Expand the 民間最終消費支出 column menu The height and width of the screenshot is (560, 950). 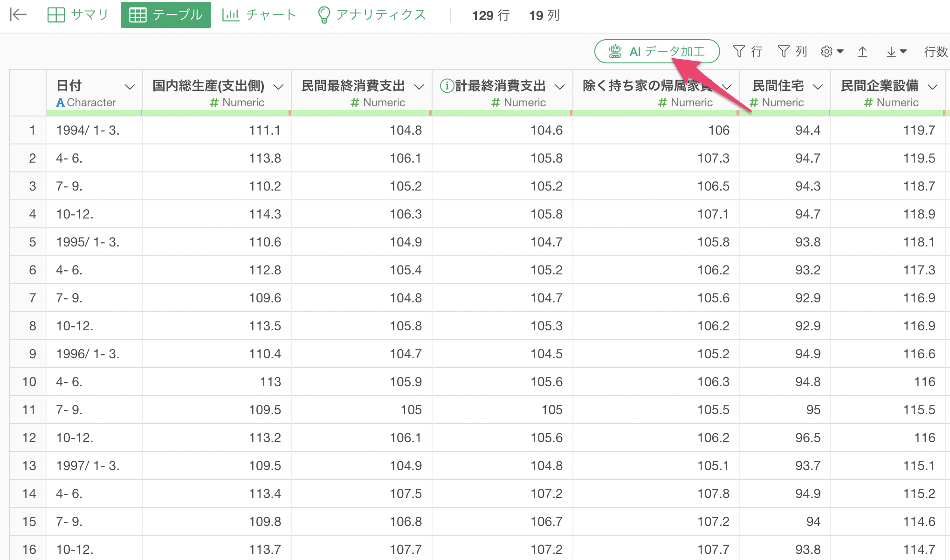(x=419, y=87)
